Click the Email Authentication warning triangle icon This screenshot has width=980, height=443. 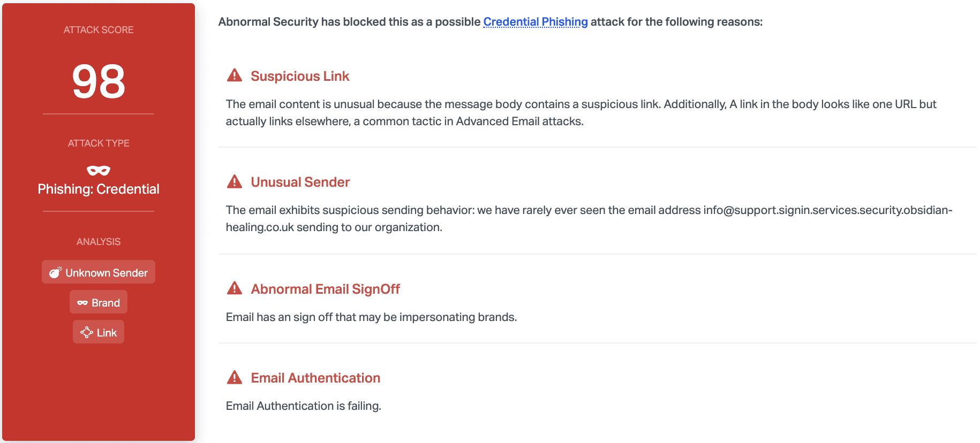tap(235, 377)
